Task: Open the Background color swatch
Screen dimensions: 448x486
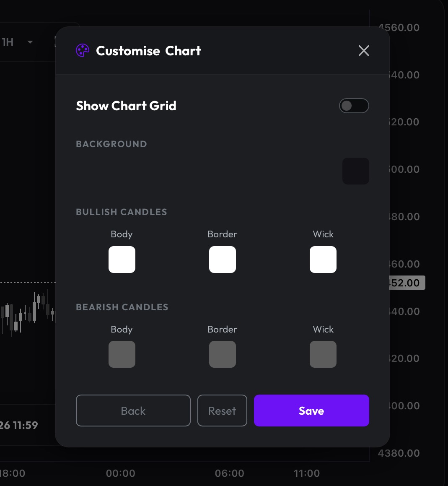Action: (355, 171)
